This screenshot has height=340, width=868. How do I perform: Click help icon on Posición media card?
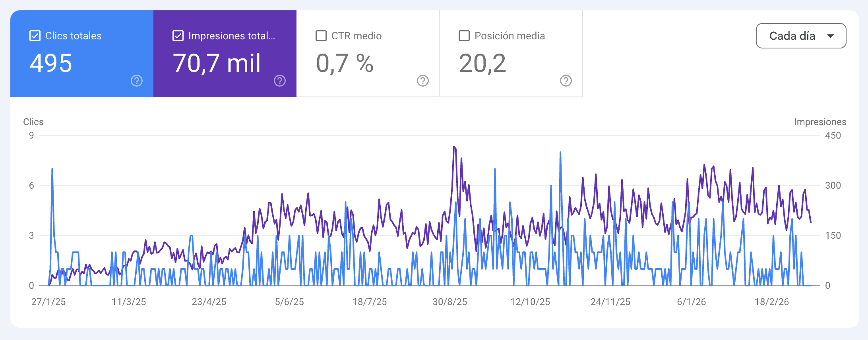coord(566,81)
